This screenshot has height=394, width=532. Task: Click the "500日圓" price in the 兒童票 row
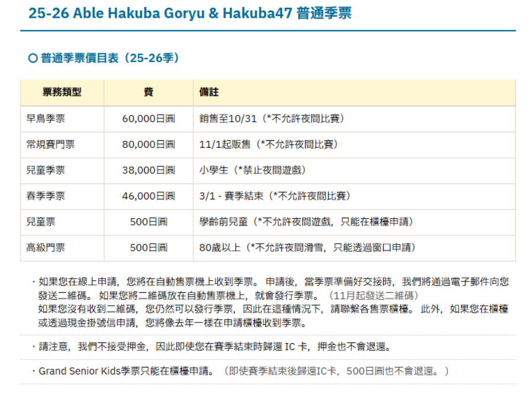(148, 222)
